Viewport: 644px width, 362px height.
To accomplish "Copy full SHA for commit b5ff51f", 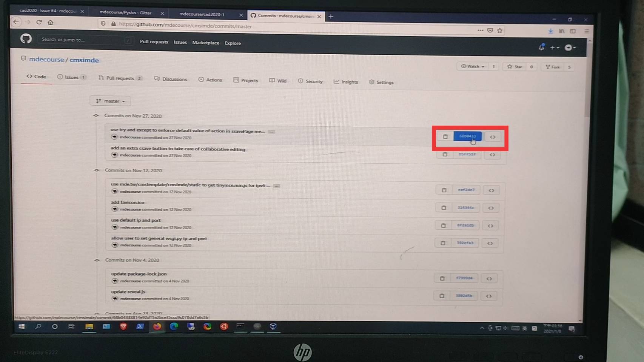I will click(445, 154).
